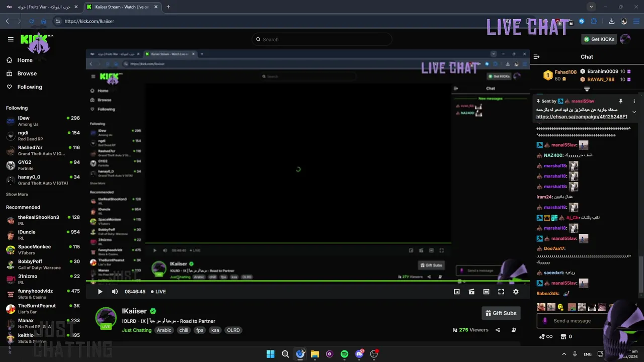Viewport: 644px width, 362px height.
Task: Open the ehsan.sa campaign link
Action: click(582, 117)
